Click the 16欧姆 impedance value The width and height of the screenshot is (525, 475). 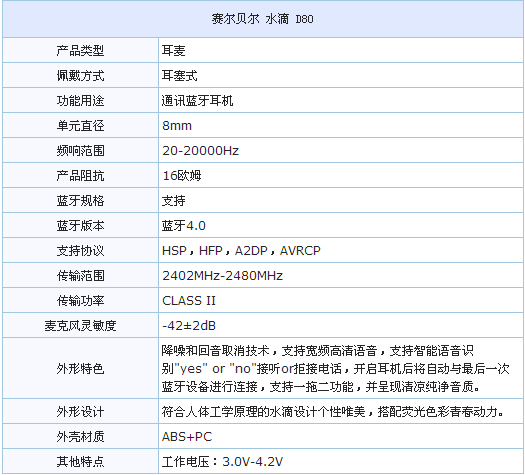pyautogui.click(x=182, y=175)
